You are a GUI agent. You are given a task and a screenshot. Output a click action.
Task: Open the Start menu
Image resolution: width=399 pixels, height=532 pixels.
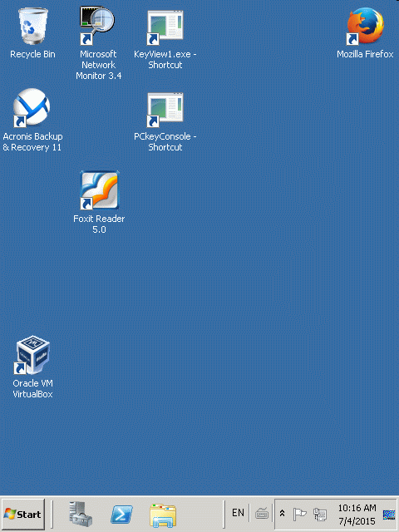click(x=22, y=514)
